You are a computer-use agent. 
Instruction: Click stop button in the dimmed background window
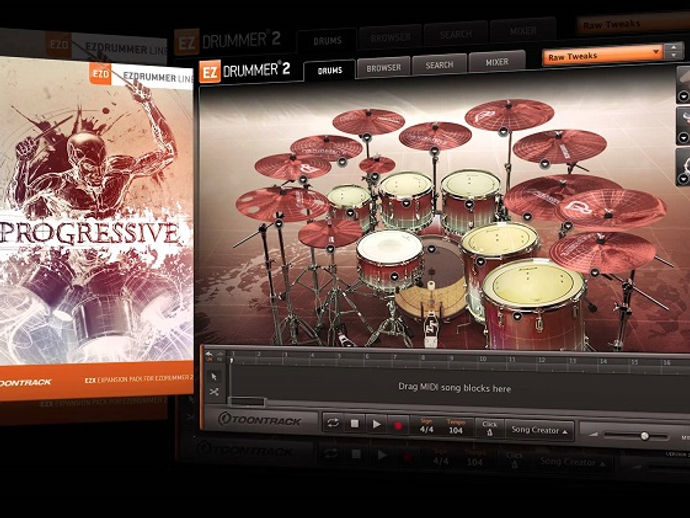click(356, 454)
